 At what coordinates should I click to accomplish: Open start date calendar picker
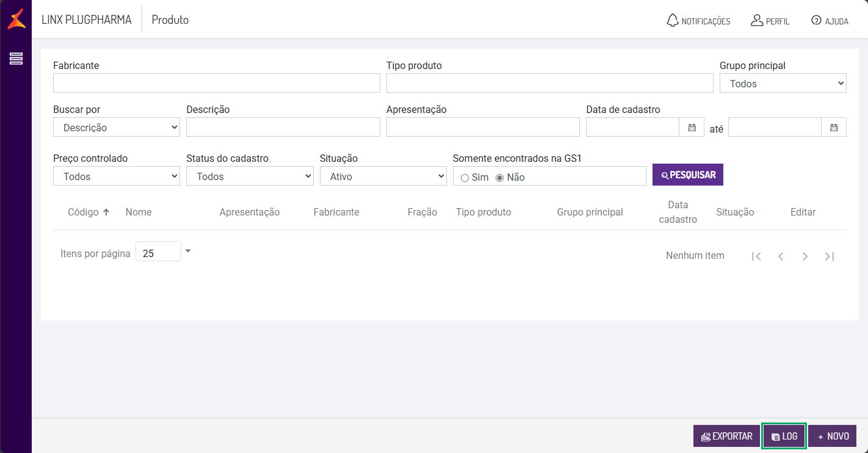pos(692,128)
